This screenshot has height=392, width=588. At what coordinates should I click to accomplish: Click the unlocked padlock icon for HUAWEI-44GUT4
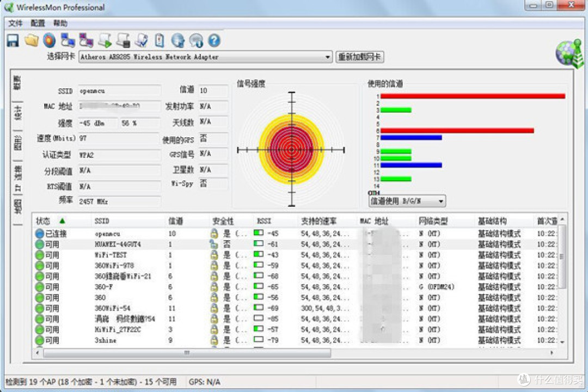[214, 244]
